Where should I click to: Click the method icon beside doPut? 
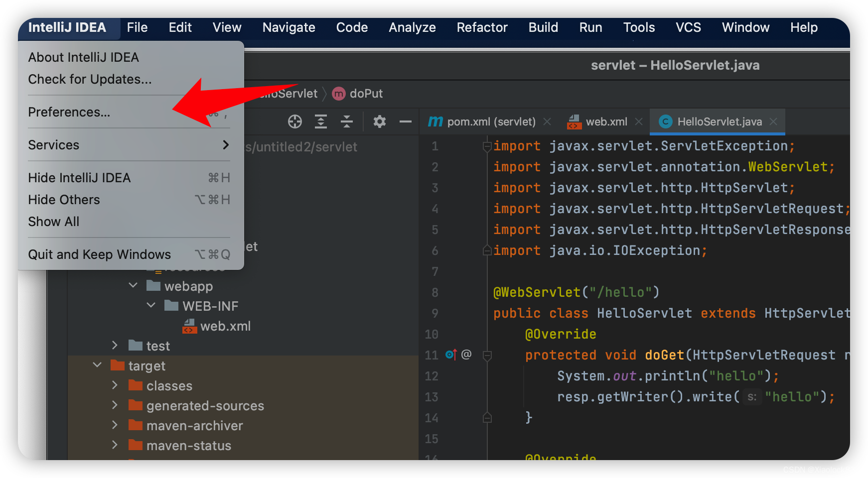339,94
